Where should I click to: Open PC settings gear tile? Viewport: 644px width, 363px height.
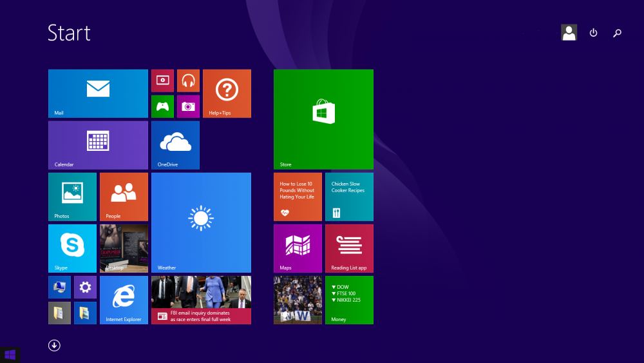click(x=85, y=287)
